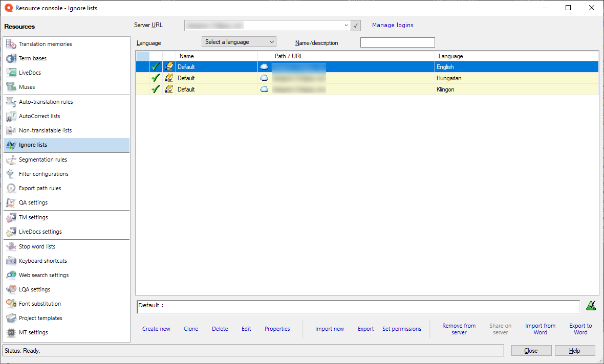This screenshot has height=364, width=604.
Task: Click the cloud icon on the Klingon row
Action: point(264,89)
